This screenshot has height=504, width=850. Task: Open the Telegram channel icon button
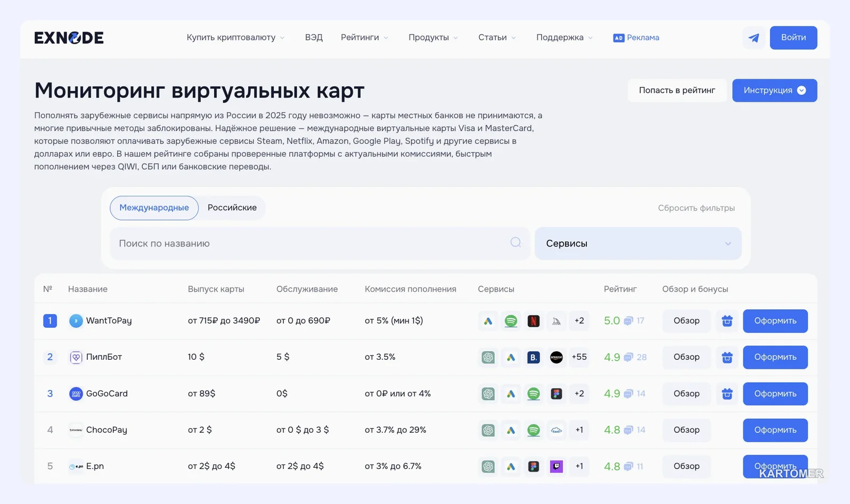coord(754,38)
